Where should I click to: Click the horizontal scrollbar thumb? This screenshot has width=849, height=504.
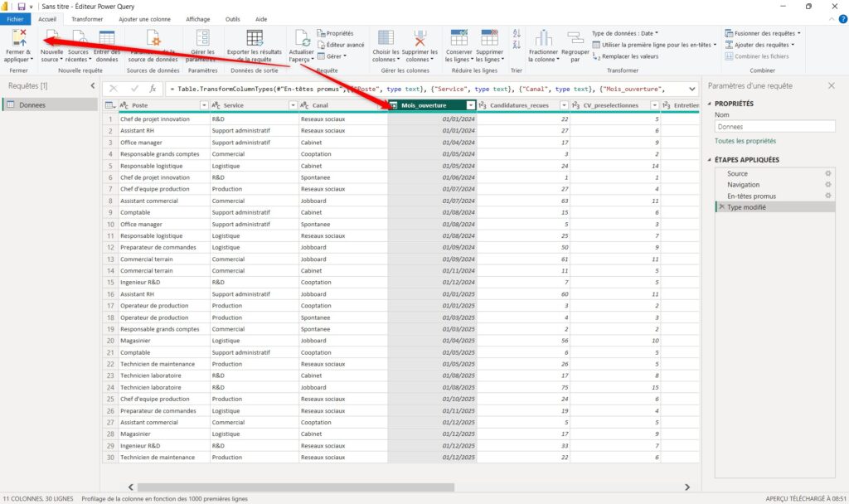pos(296,487)
